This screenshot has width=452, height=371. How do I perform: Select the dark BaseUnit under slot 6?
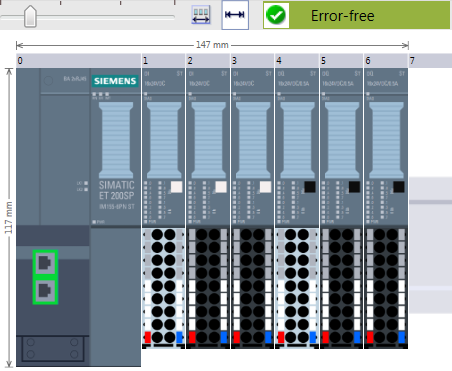pyautogui.click(x=386, y=288)
